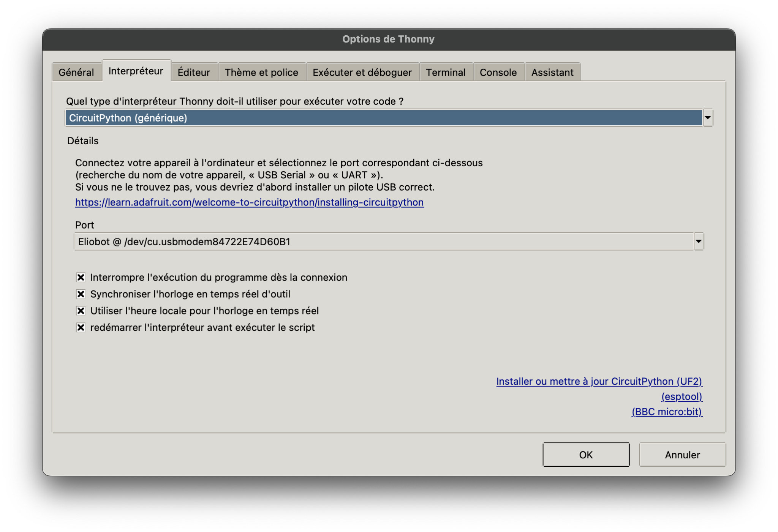The image size is (778, 532).
Task: Open the Général tab
Action: (76, 72)
